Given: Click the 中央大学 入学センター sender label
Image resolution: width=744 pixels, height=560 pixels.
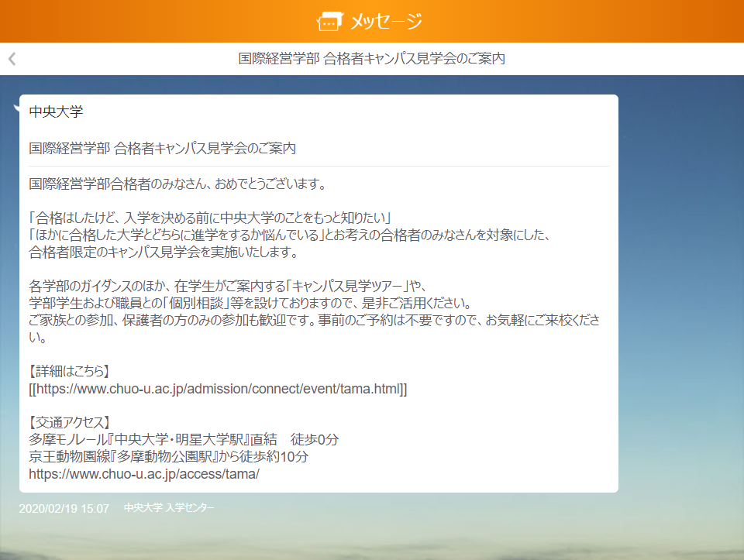Looking at the screenshot, I should pos(169,508).
